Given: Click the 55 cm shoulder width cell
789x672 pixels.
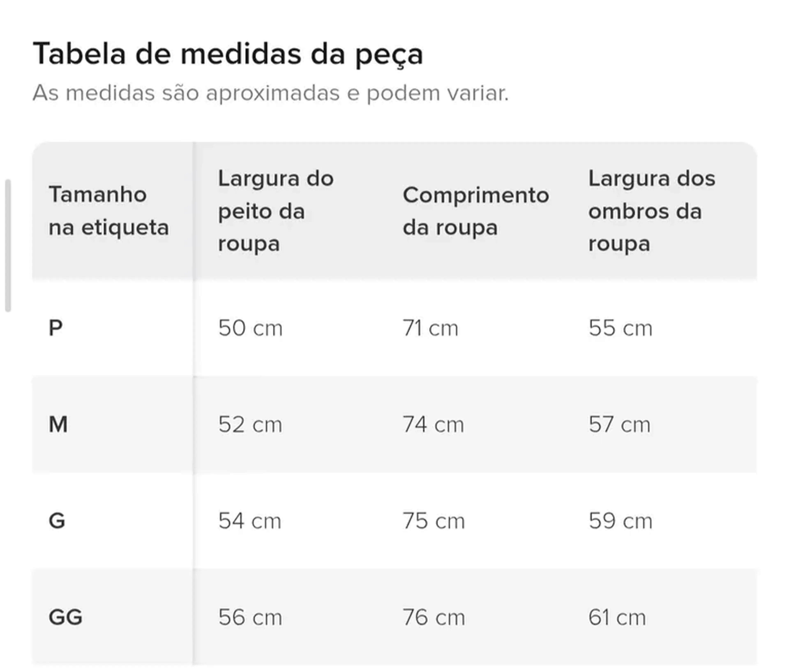Looking at the screenshot, I should pos(620,328).
